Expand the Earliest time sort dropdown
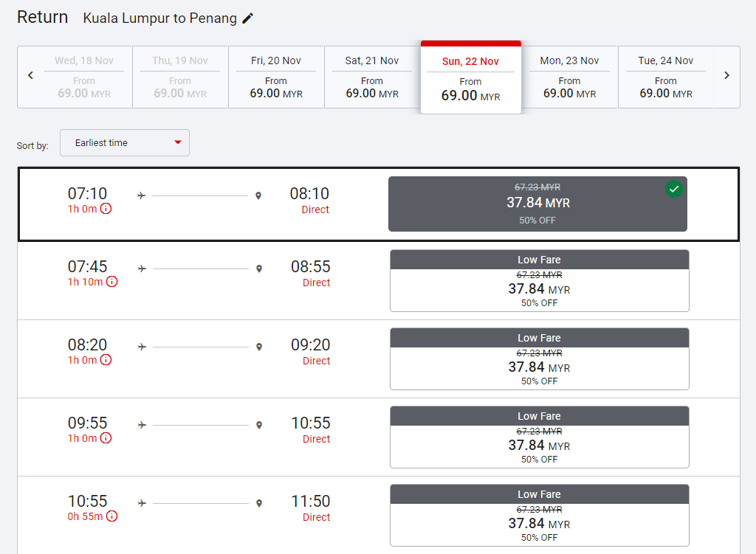The height and width of the screenshot is (554, 756). 125,143
